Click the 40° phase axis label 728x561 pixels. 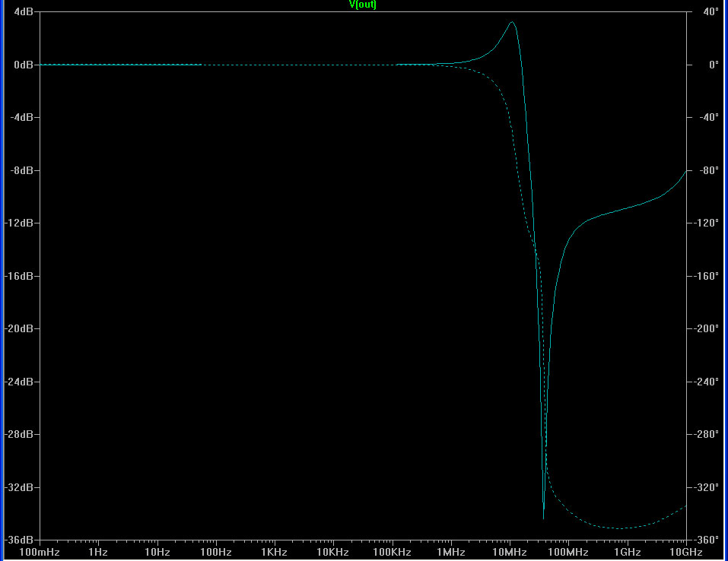click(x=711, y=11)
